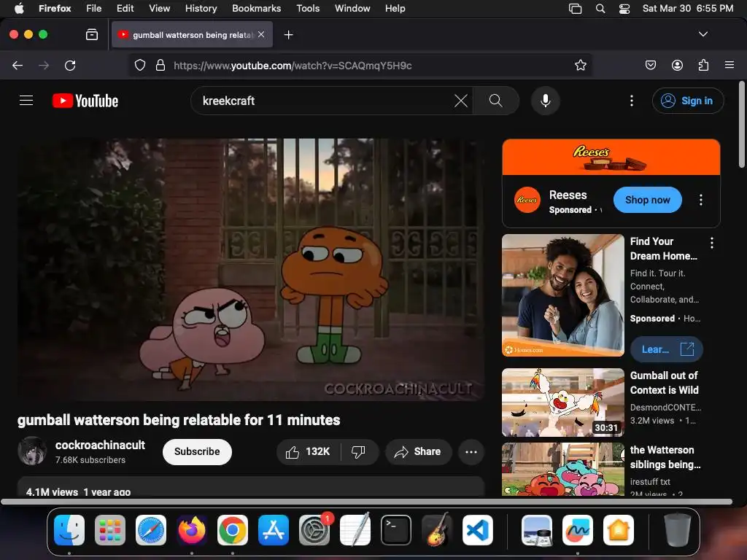The image size is (747, 560).
Task: Show site security padlock details
Action: click(160, 65)
